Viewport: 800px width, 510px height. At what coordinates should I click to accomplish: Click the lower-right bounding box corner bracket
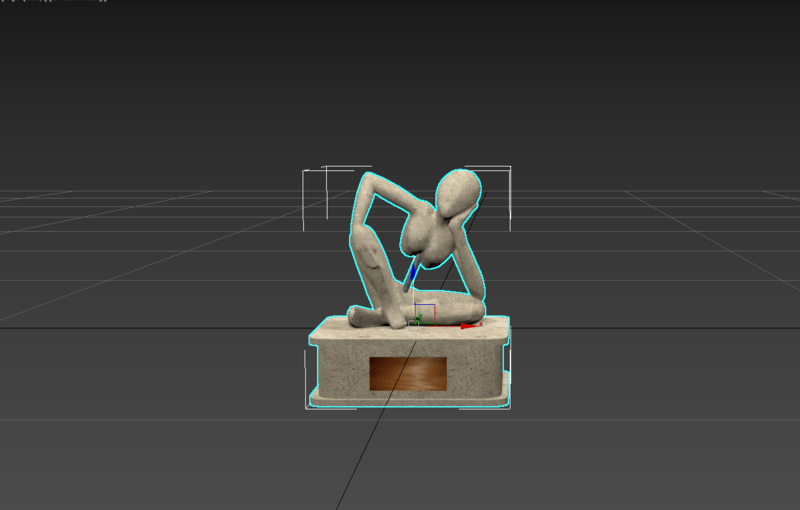tap(506, 403)
